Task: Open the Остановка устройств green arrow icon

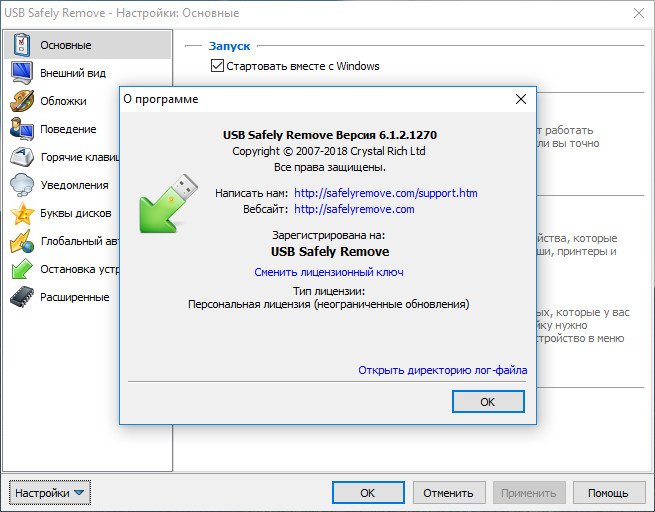Action: [x=22, y=269]
